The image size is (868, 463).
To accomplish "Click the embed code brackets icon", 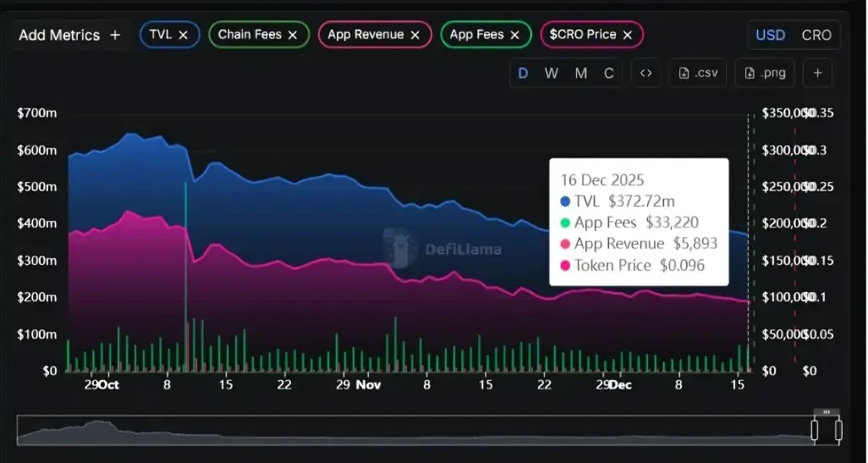I will (x=646, y=73).
